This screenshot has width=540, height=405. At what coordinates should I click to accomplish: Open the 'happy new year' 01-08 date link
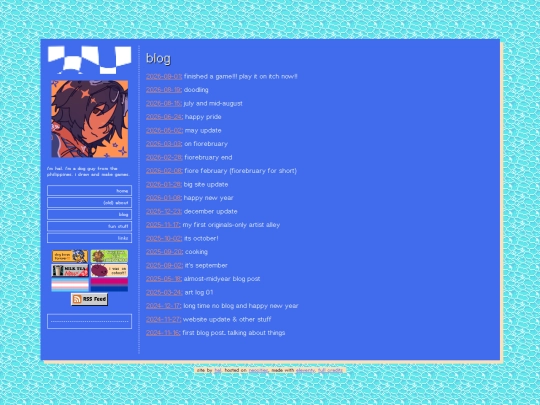tap(164, 198)
